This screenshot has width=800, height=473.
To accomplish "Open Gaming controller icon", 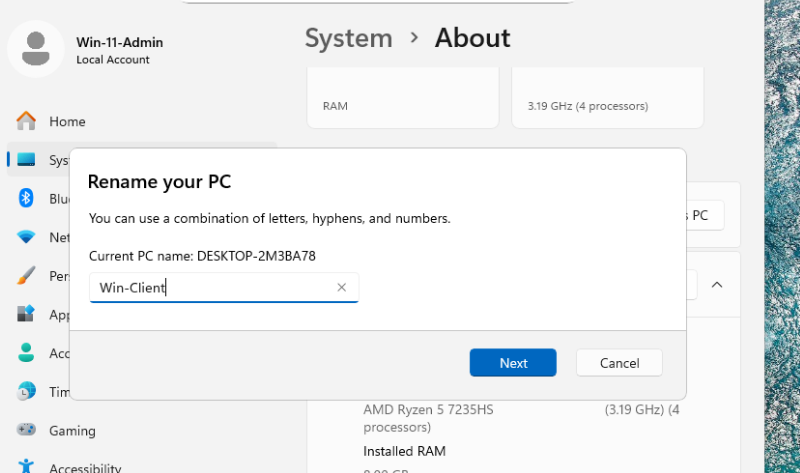I will pos(27,431).
